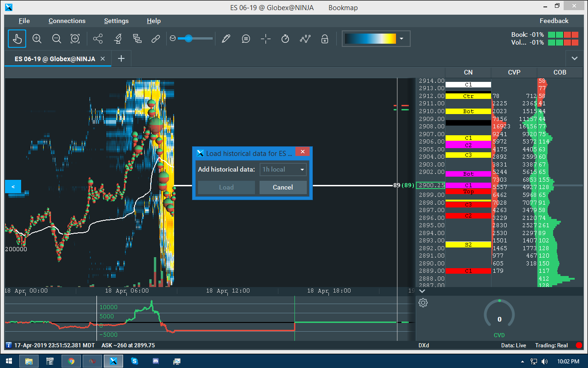This screenshot has width=588, height=368.
Task: Select the ES 06-19 @ Globex@NINJA tab
Action: tap(55, 59)
